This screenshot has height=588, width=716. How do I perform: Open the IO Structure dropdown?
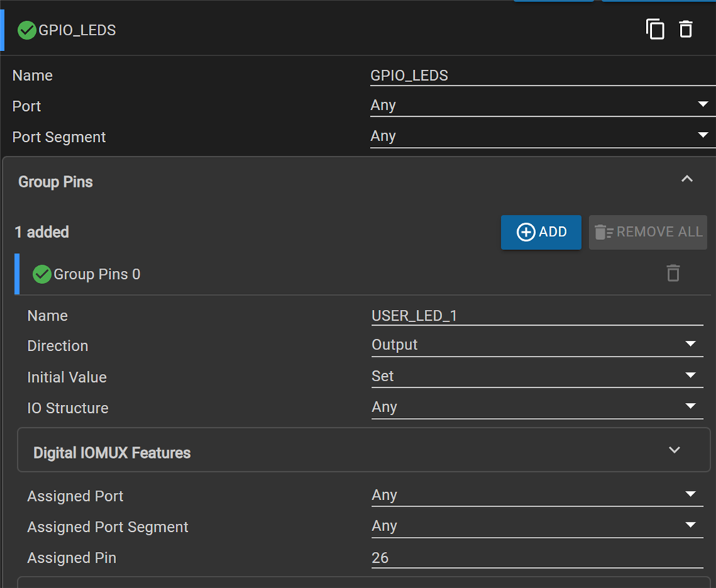click(537, 407)
